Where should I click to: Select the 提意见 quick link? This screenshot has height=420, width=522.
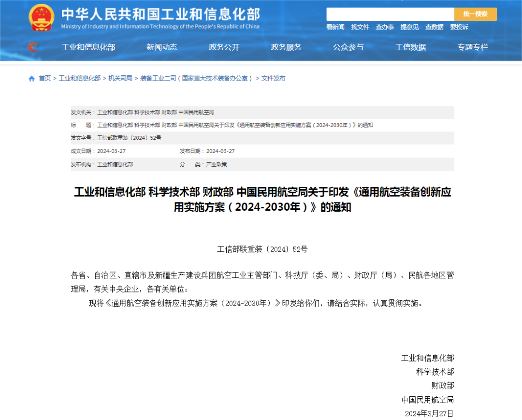coord(409,27)
